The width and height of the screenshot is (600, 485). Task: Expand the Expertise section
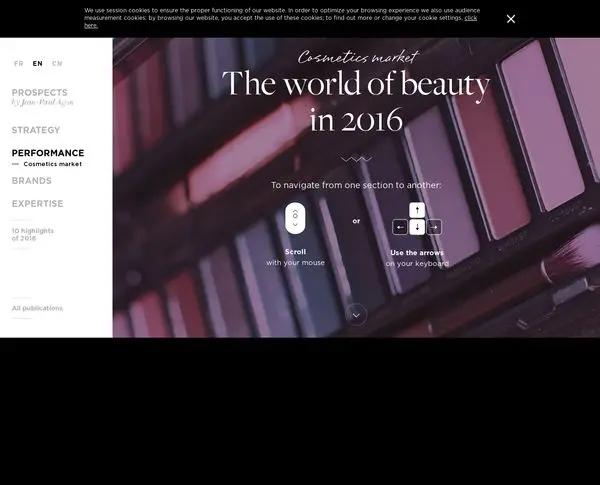click(x=37, y=204)
